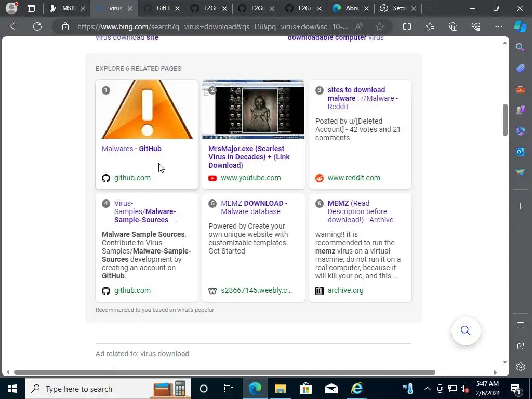Open the sidebar Drop paper-plane icon
532x399 pixels.
pyautogui.click(x=520, y=172)
